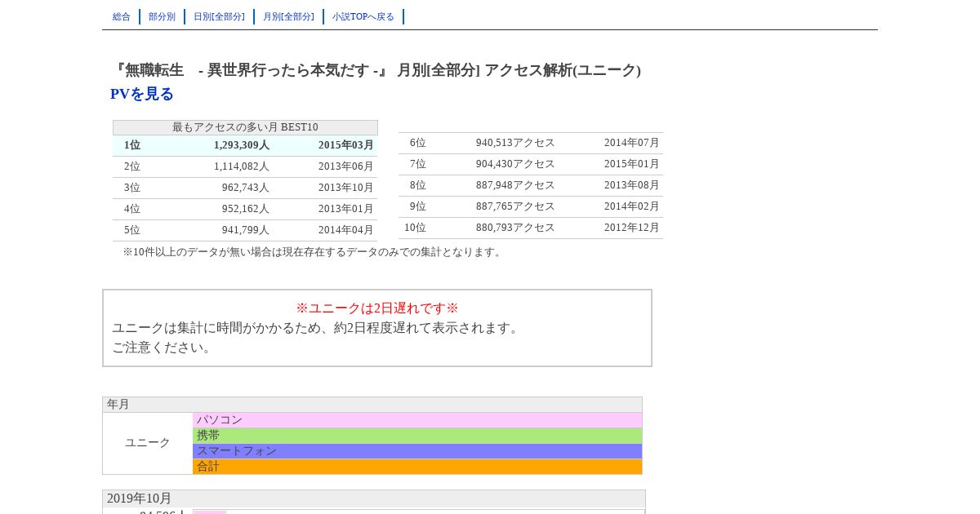Select the value 1,114,082人

(242, 166)
